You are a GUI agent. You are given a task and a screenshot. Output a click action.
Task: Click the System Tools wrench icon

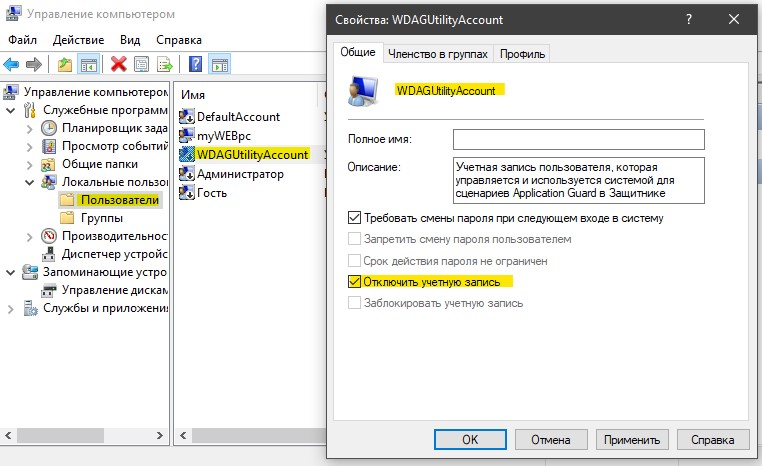(30, 110)
